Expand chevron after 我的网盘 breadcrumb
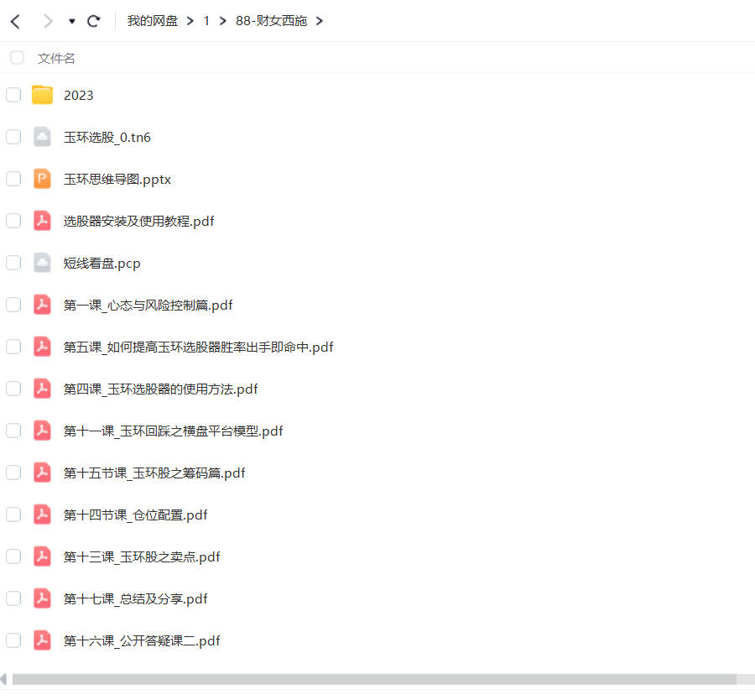Viewport: 755px width, 700px height. click(190, 21)
